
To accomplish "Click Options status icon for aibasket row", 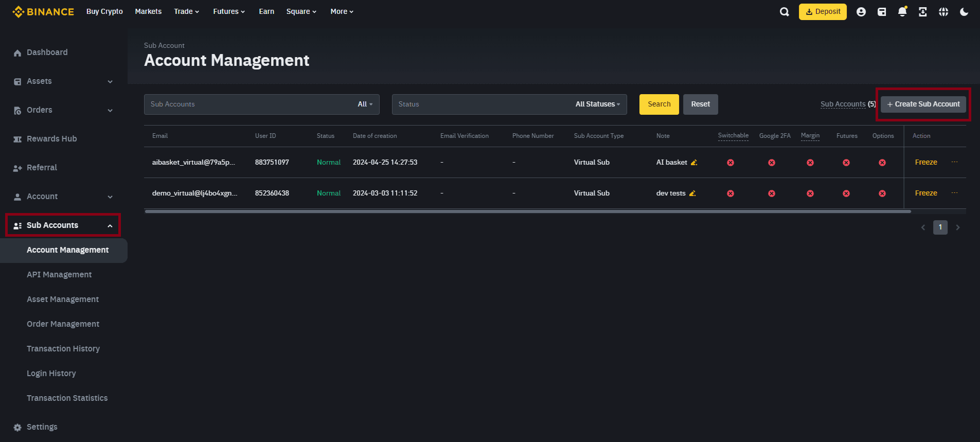I will (882, 163).
